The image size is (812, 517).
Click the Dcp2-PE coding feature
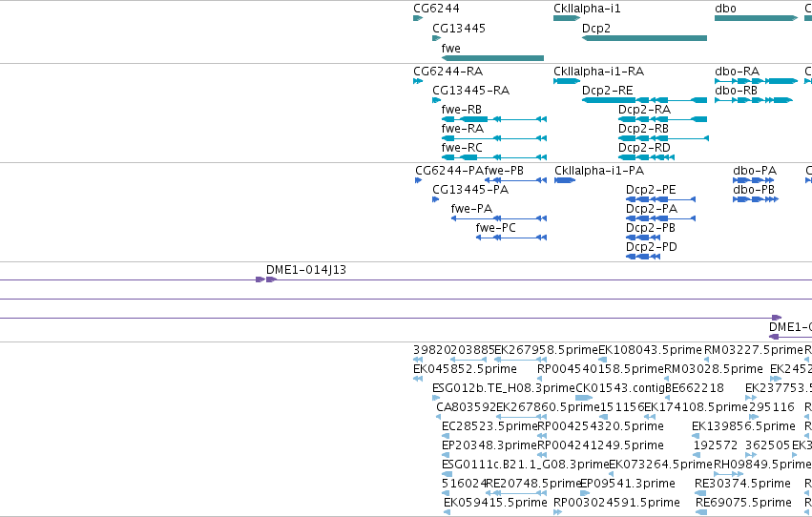click(x=661, y=199)
